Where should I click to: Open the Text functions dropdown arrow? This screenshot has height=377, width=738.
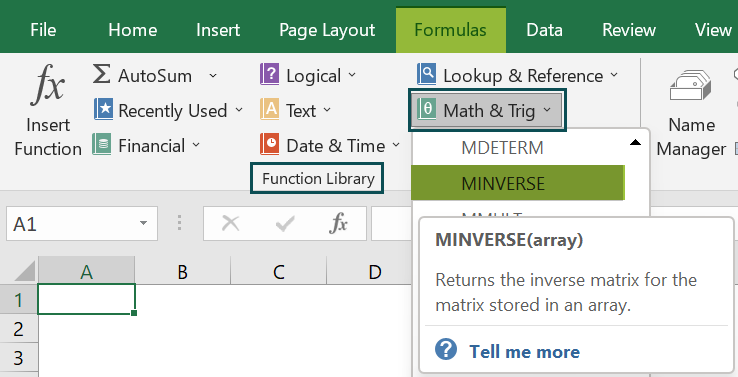pos(327,110)
